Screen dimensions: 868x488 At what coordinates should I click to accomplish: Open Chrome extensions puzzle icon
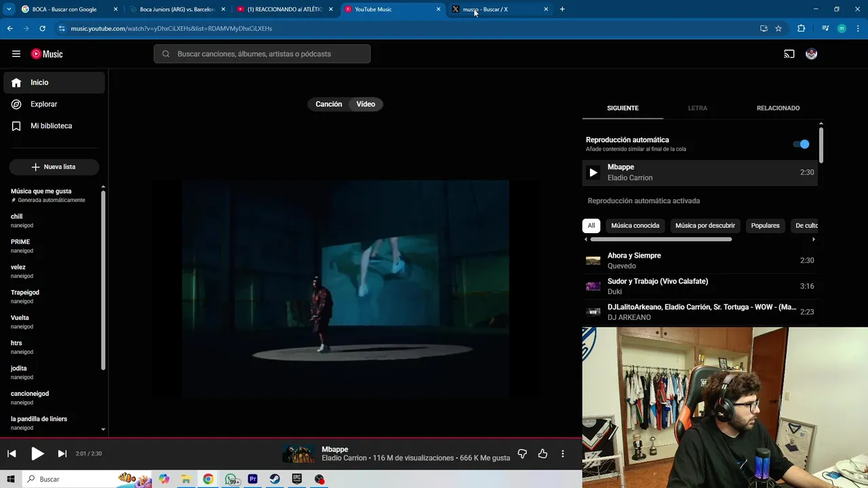[x=802, y=28]
